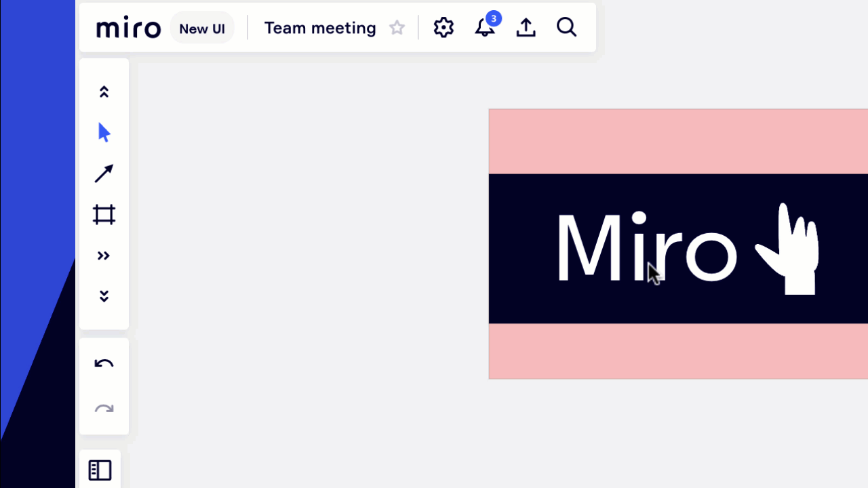Image resolution: width=868 pixels, height=488 pixels.
Task: Open the Team meeting board title
Action: pyautogui.click(x=320, y=28)
